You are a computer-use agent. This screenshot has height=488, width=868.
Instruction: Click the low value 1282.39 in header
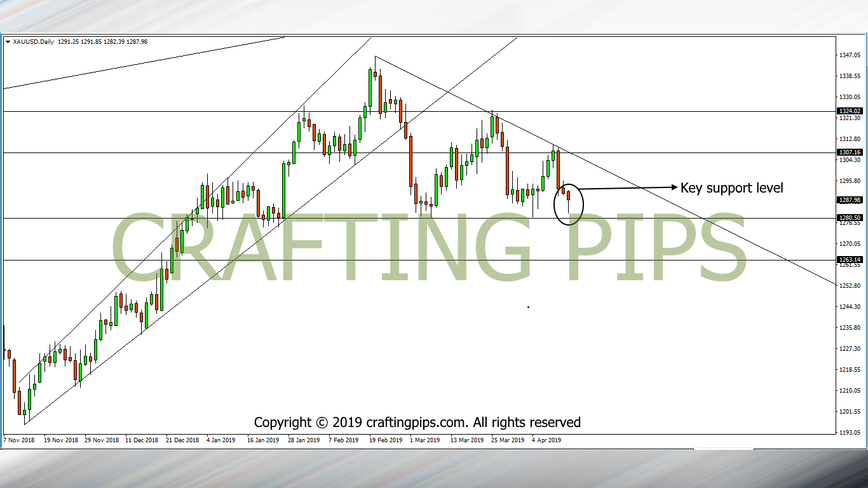pyautogui.click(x=113, y=42)
